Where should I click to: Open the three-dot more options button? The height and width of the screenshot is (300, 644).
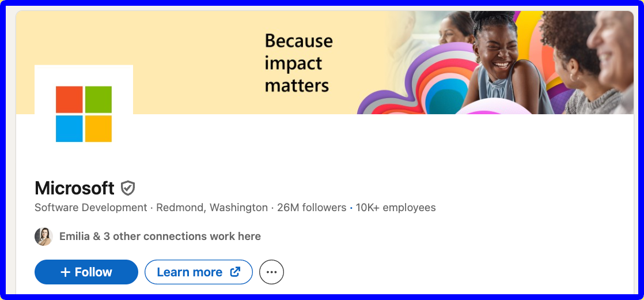click(x=271, y=272)
